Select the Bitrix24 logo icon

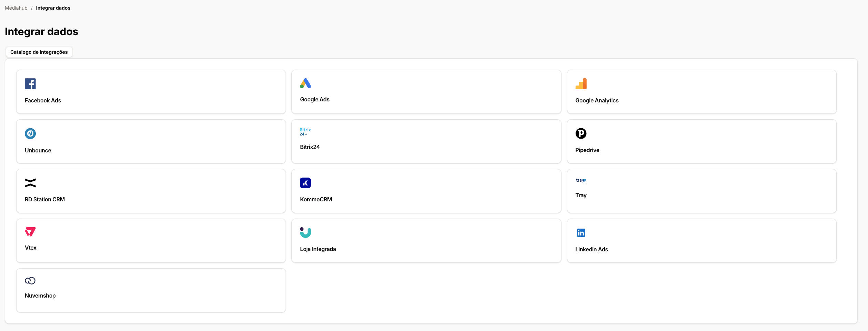click(x=305, y=132)
